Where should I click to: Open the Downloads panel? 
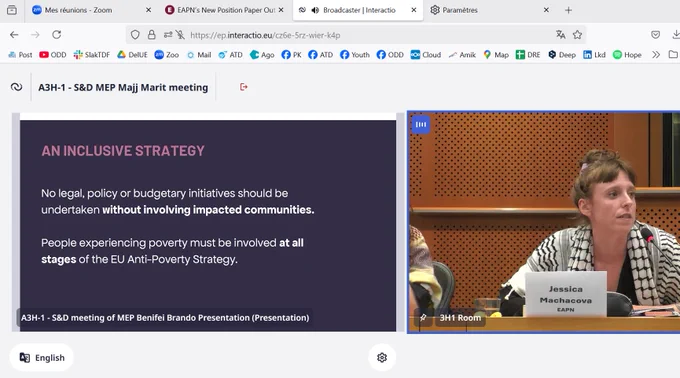coord(676,35)
